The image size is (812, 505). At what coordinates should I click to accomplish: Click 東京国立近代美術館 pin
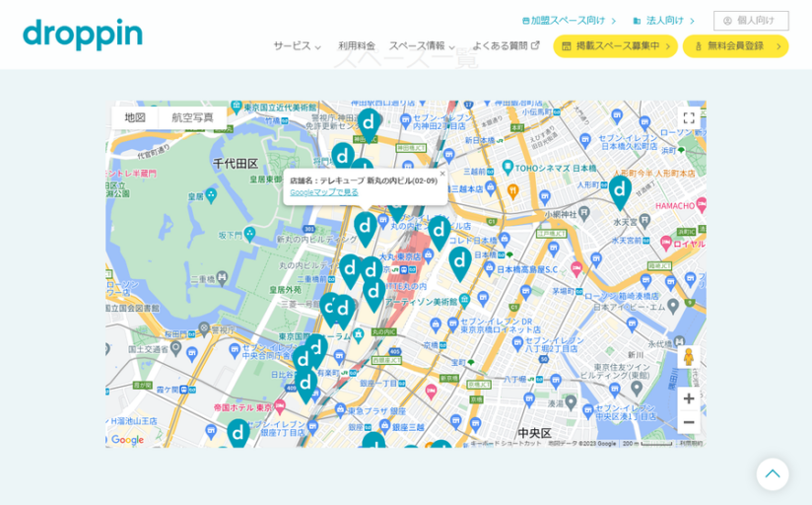click(237, 108)
